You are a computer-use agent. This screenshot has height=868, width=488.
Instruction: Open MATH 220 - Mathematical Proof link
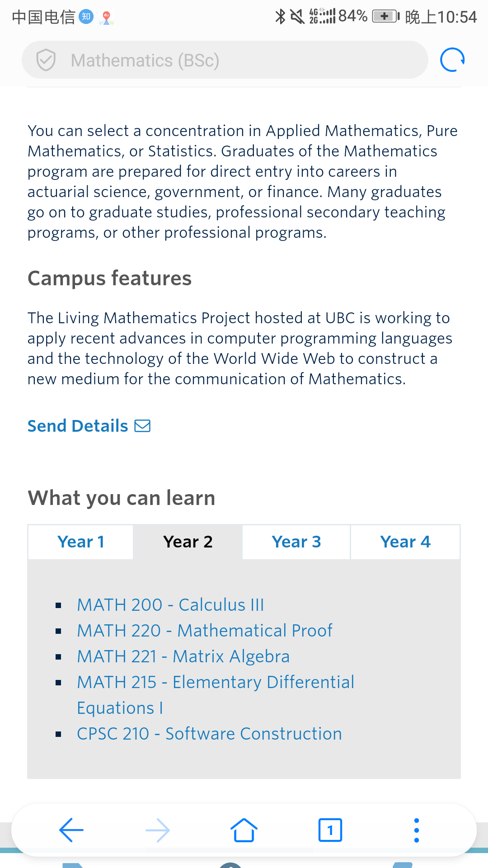coord(205,631)
